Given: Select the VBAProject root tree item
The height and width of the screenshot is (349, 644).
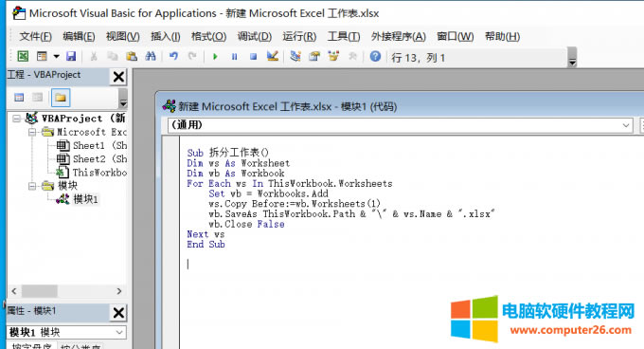Looking at the screenshot, I should pos(75,119).
